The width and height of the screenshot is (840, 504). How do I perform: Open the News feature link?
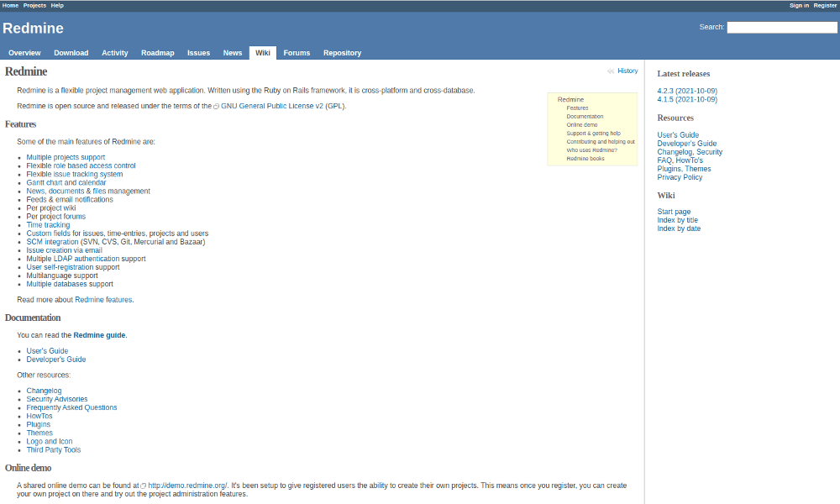pos(36,192)
